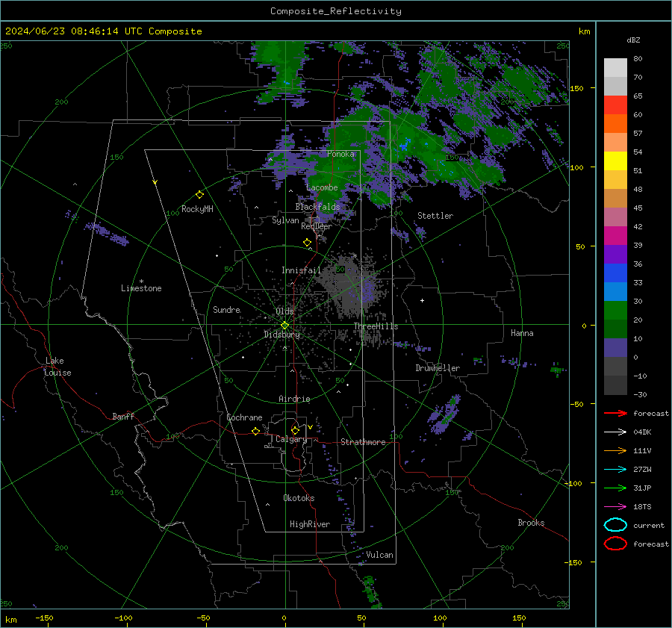Click the cyan current oval icon

click(615, 525)
